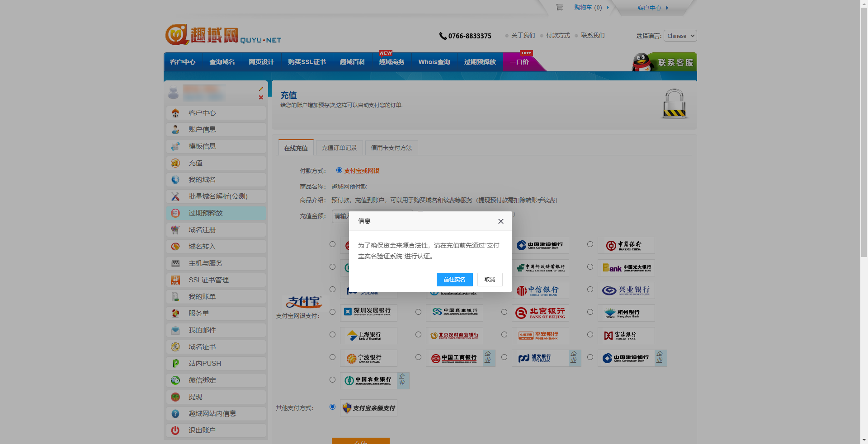The height and width of the screenshot is (444, 868).
Task: Click the red X icon under the pencil
Action: coord(261,97)
